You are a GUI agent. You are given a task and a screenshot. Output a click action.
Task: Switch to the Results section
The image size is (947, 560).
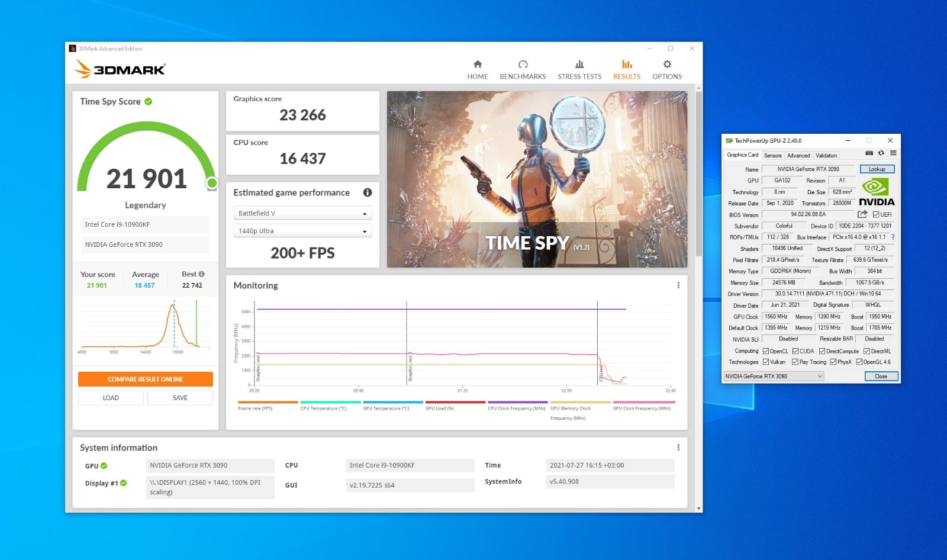pos(627,69)
